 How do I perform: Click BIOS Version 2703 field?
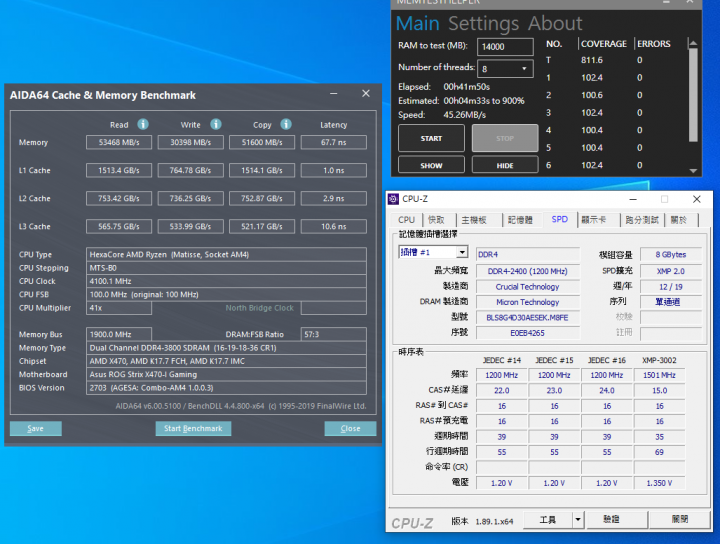tap(226, 387)
